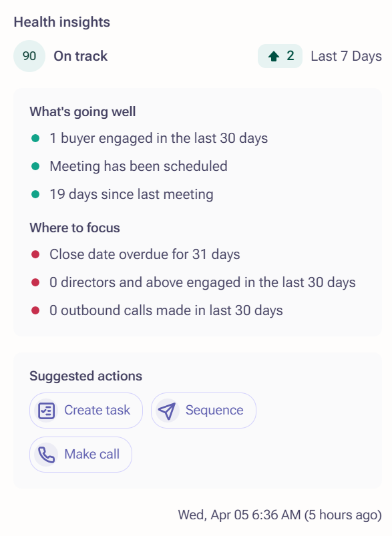Click red dot beside 0 outbound calls
This screenshot has height=536, width=392.
pyautogui.click(x=35, y=311)
